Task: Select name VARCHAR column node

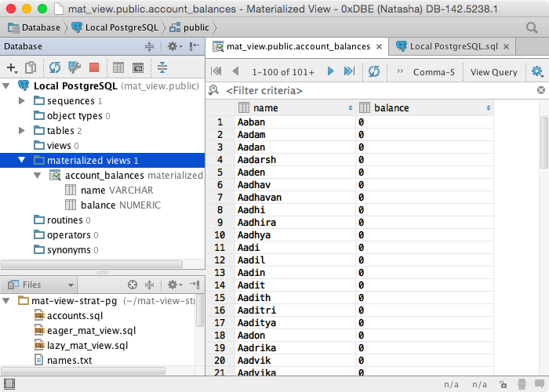Action: click(109, 191)
